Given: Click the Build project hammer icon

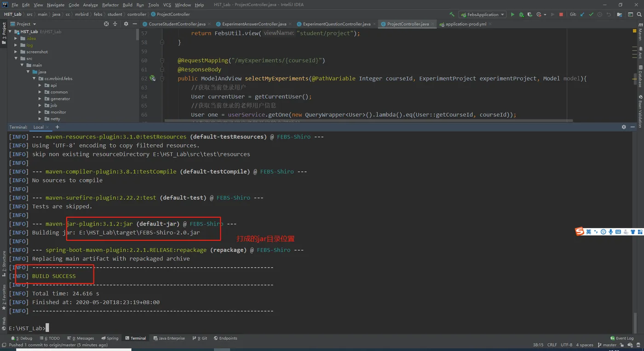Looking at the screenshot, I should [452, 15].
